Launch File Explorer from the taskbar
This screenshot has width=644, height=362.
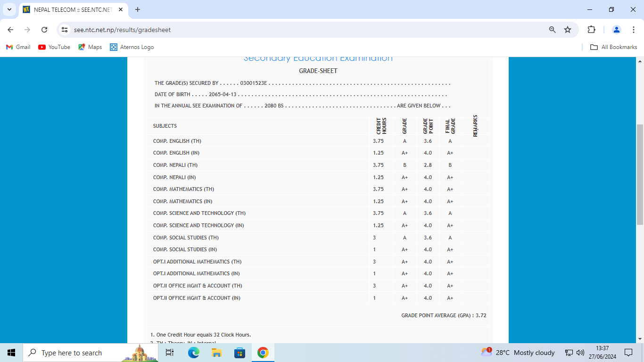pos(216,353)
